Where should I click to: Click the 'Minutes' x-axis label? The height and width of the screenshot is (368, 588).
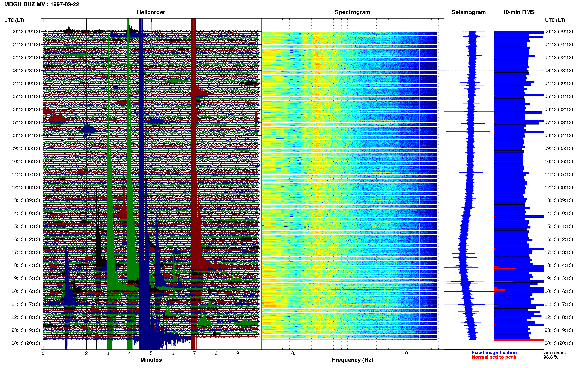151,360
